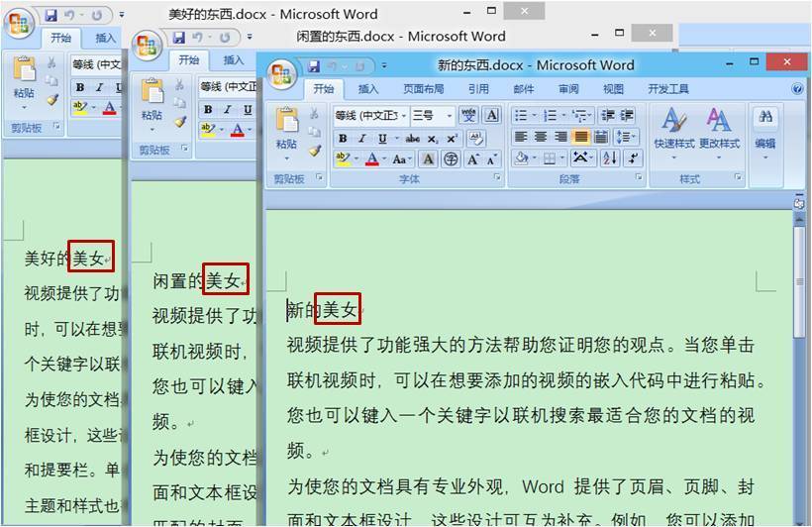Click the phonetic guide (wén) icon in 新的东西 window
812x527 pixels.
(468, 115)
